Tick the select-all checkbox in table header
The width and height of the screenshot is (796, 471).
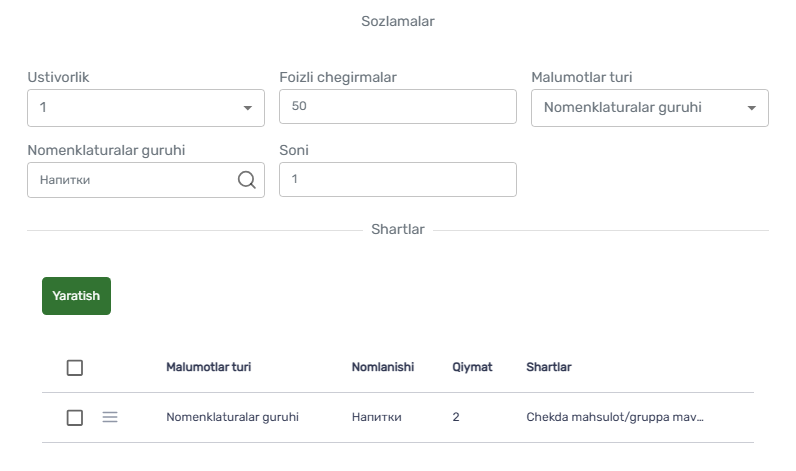(75, 367)
